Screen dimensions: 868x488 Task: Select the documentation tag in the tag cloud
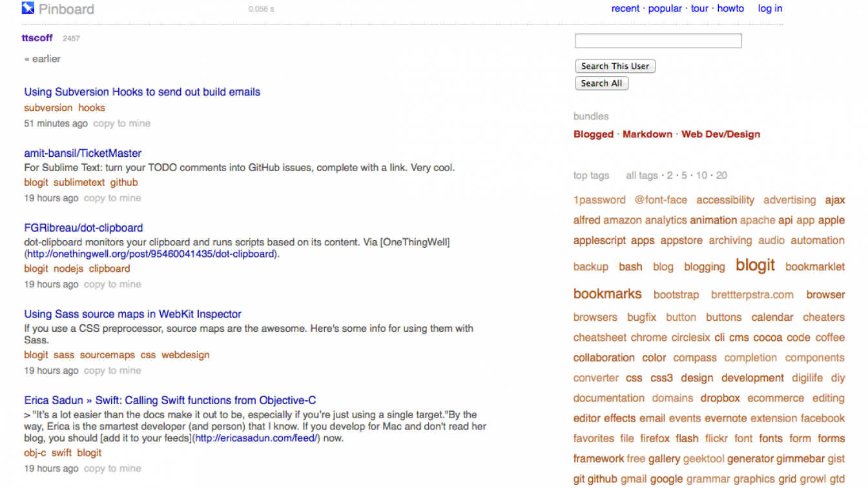tap(609, 398)
